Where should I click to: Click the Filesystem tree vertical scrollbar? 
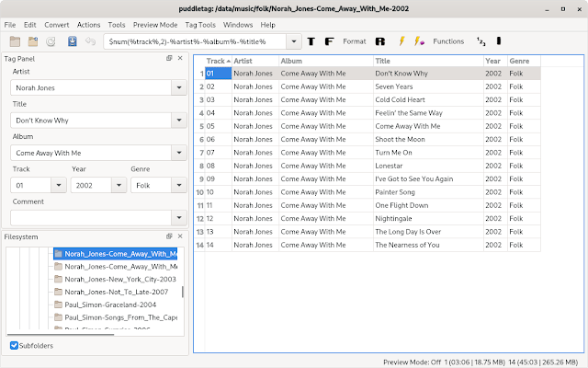183,292
